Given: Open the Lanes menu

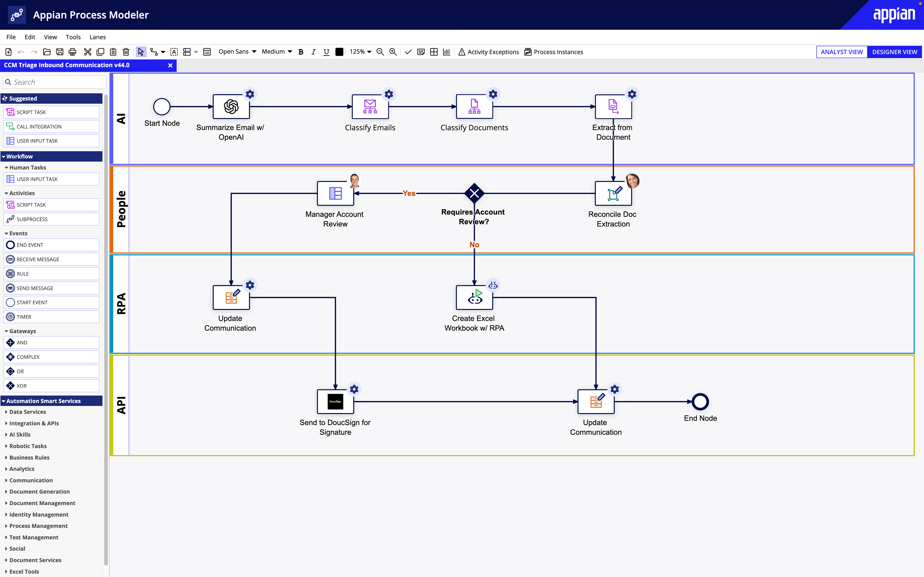Looking at the screenshot, I should tap(97, 37).
